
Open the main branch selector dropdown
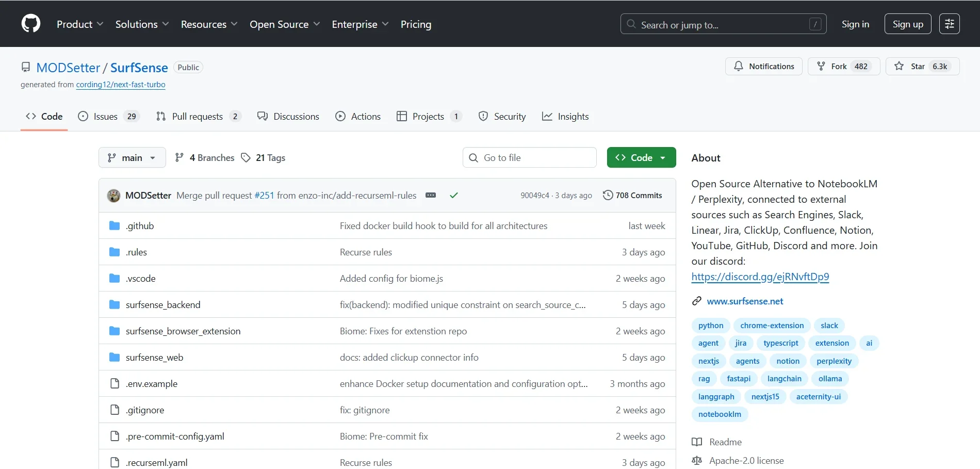point(132,158)
